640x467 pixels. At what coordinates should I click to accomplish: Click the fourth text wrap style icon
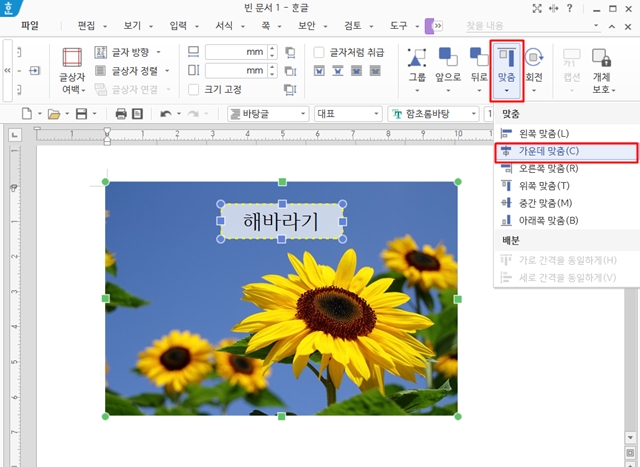pyautogui.click(x=375, y=71)
